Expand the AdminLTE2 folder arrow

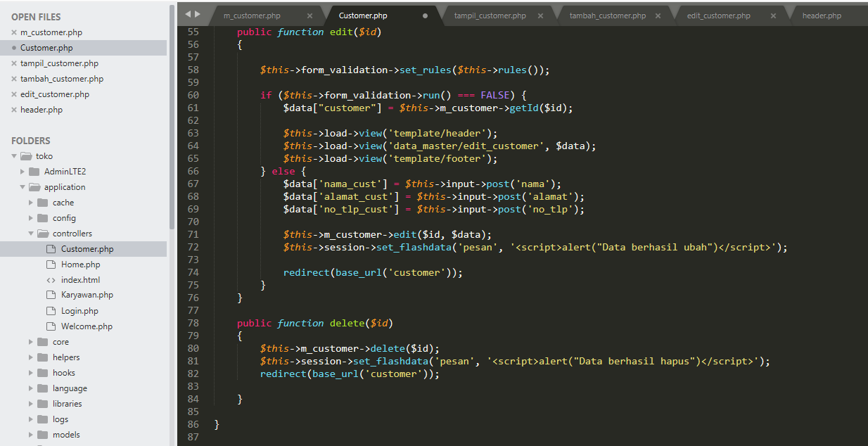(x=23, y=172)
